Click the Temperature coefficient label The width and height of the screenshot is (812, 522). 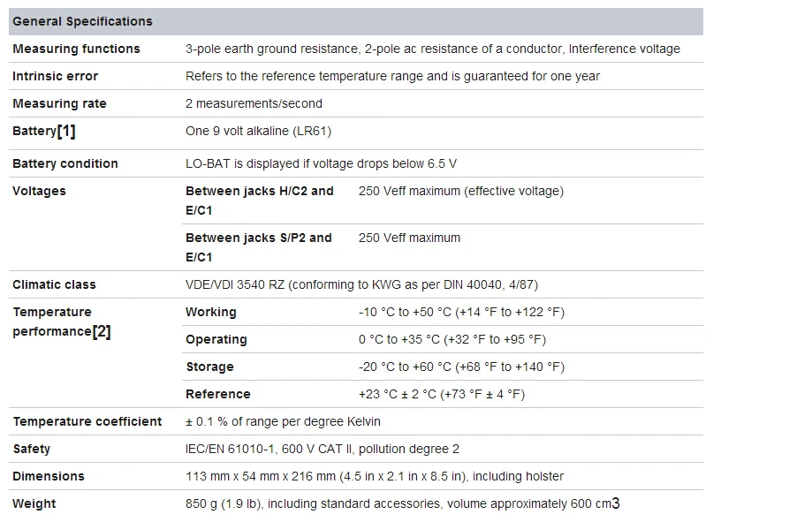[x=87, y=421]
